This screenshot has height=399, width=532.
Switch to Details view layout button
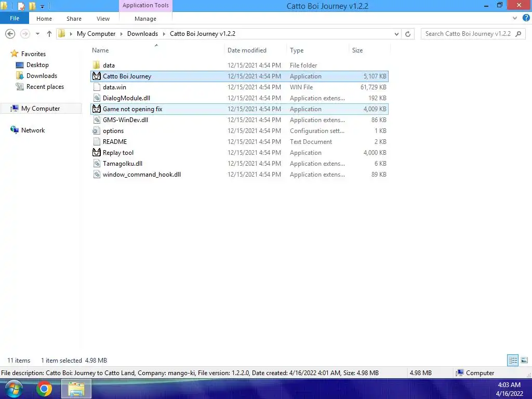tap(513, 360)
